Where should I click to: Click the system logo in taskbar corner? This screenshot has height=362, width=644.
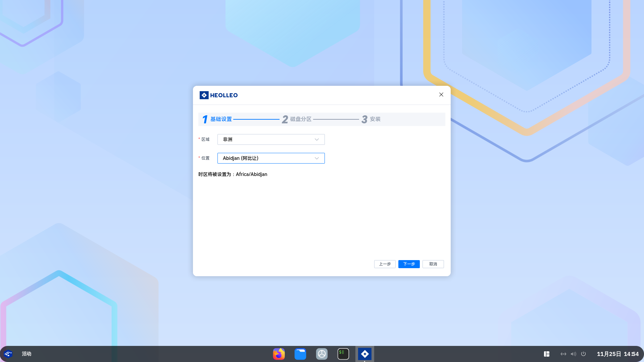point(8,354)
